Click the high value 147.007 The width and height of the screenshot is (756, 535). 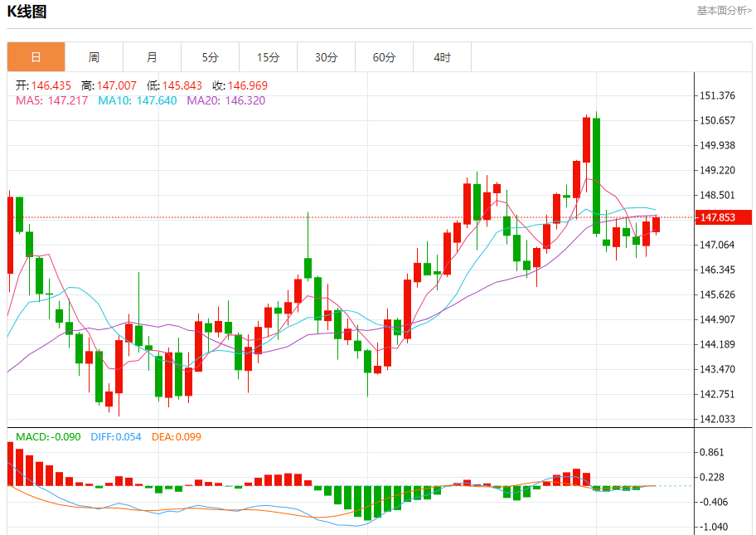(x=117, y=86)
